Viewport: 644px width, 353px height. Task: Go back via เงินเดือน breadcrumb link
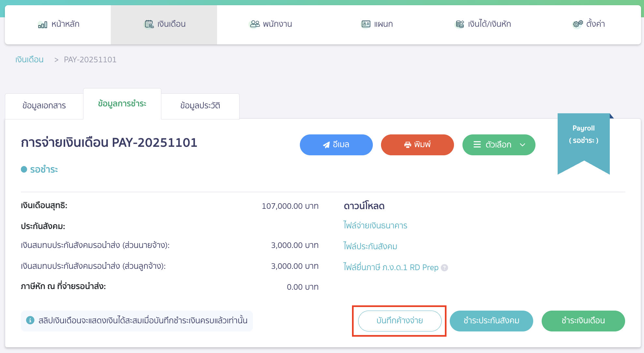pos(29,59)
